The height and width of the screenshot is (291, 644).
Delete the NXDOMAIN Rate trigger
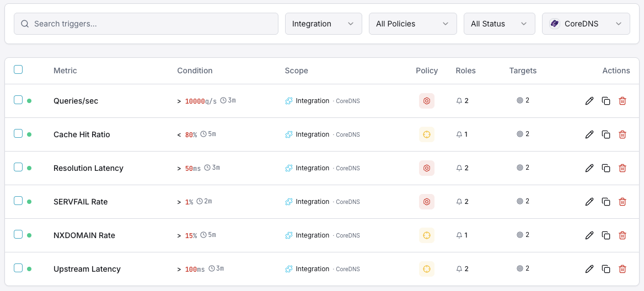[x=622, y=235]
